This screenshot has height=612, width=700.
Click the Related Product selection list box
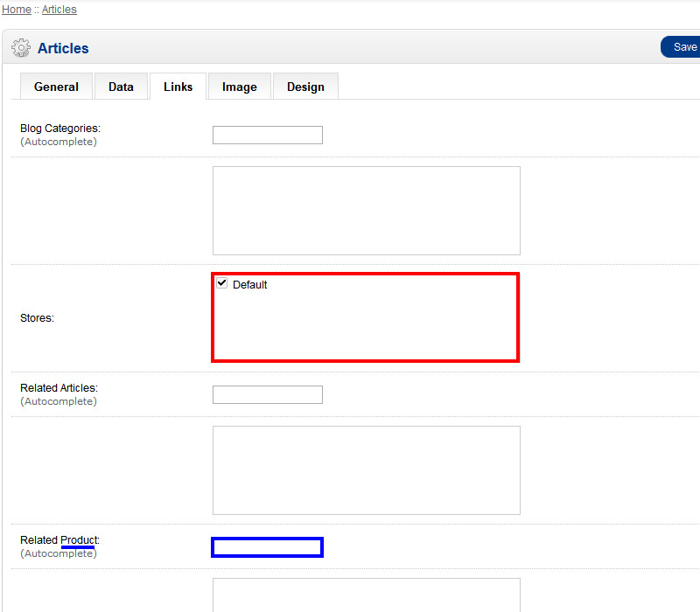tap(366, 595)
